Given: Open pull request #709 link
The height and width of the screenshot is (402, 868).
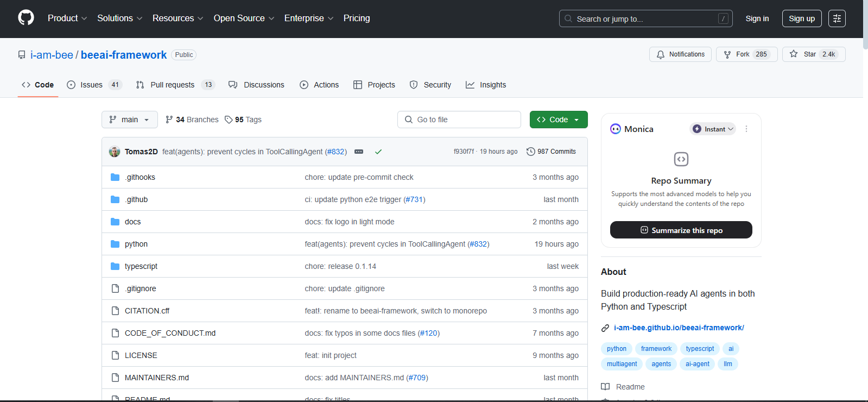Looking at the screenshot, I should [x=417, y=378].
